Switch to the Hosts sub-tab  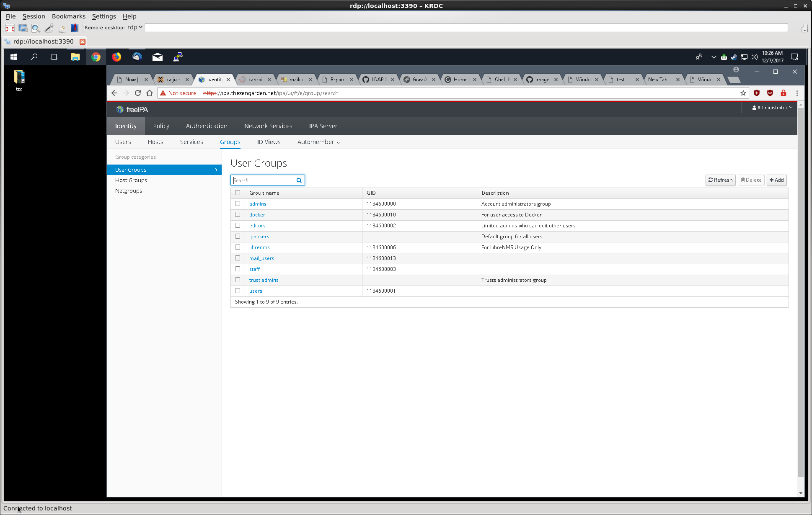click(x=155, y=142)
